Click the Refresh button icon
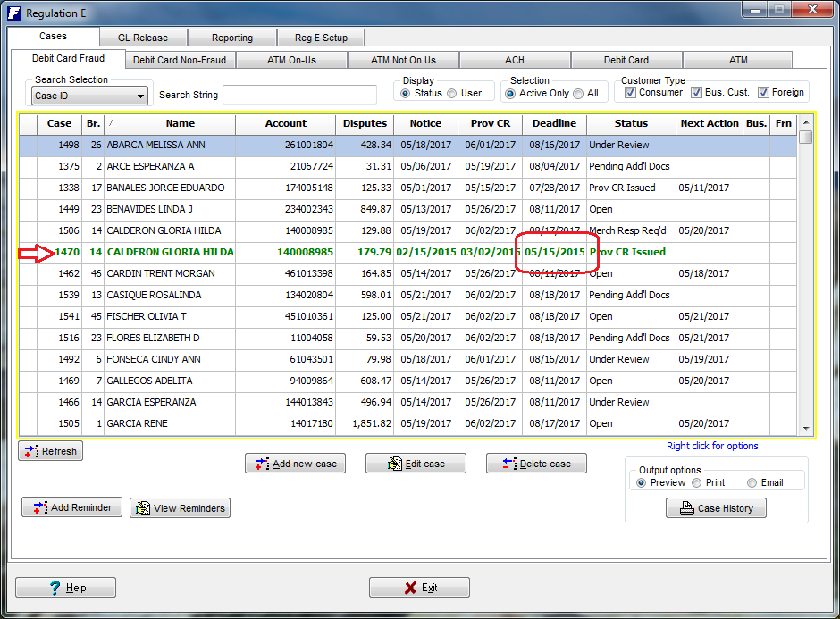 pyautogui.click(x=32, y=451)
